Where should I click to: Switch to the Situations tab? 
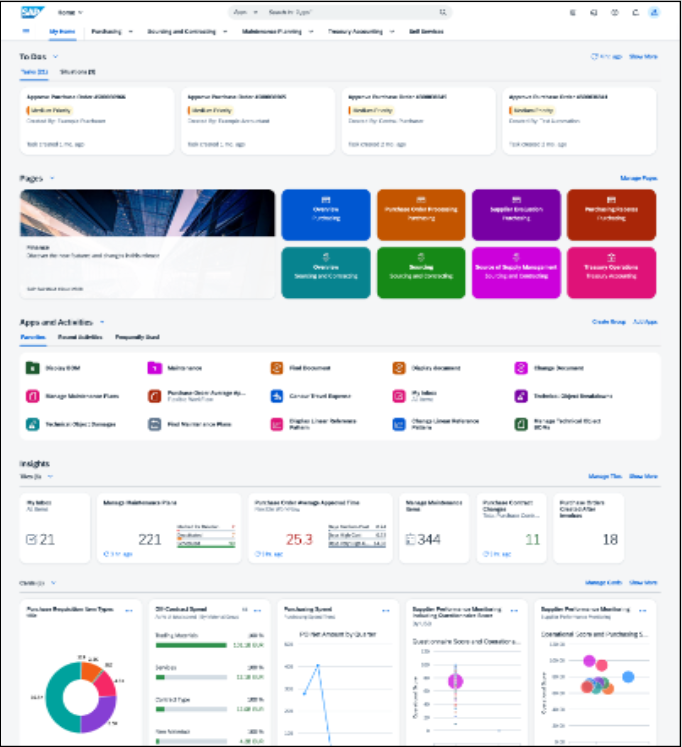point(78,72)
